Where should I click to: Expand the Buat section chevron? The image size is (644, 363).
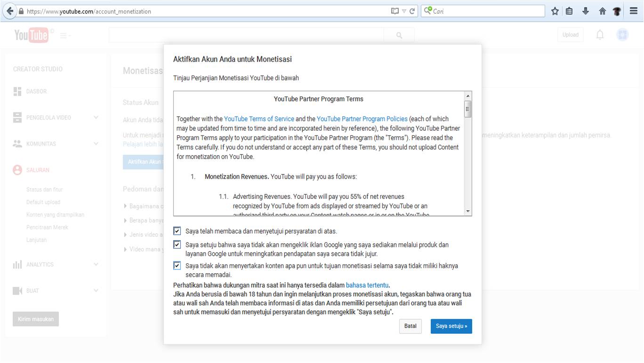click(x=96, y=291)
